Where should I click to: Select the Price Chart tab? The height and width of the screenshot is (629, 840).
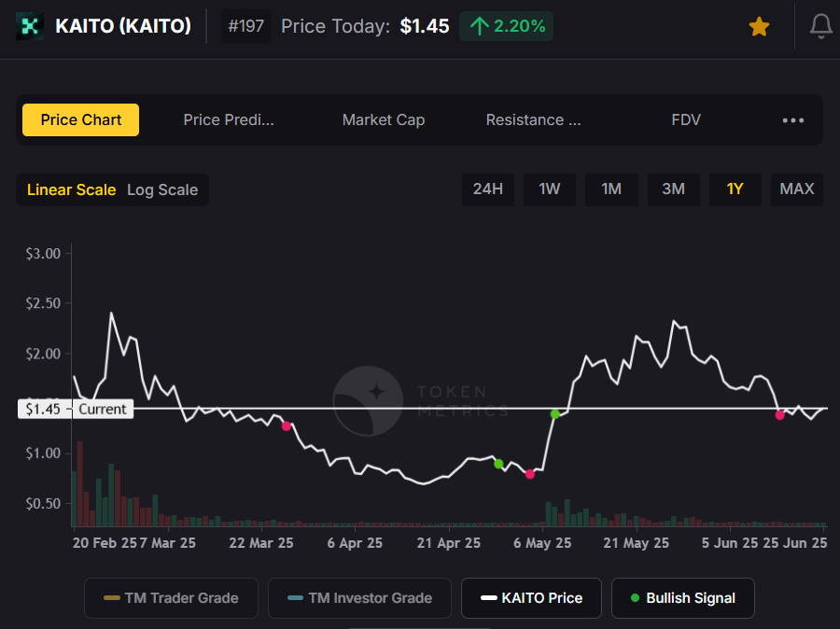click(x=81, y=119)
